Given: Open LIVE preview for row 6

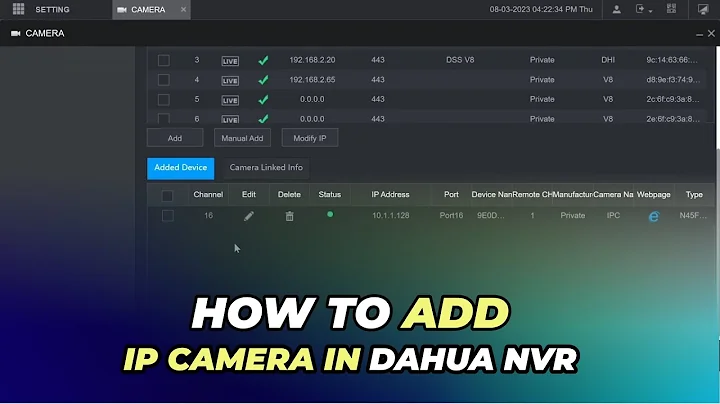Looking at the screenshot, I should [230, 119].
